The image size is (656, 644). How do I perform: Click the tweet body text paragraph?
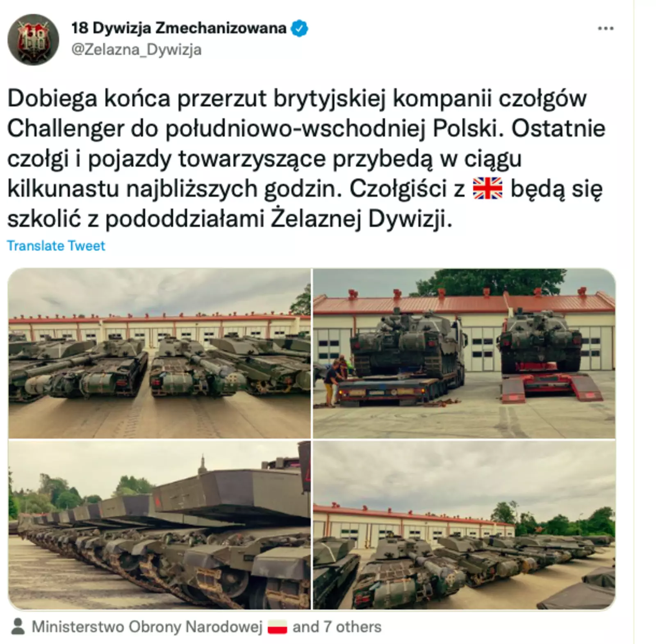point(306,159)
